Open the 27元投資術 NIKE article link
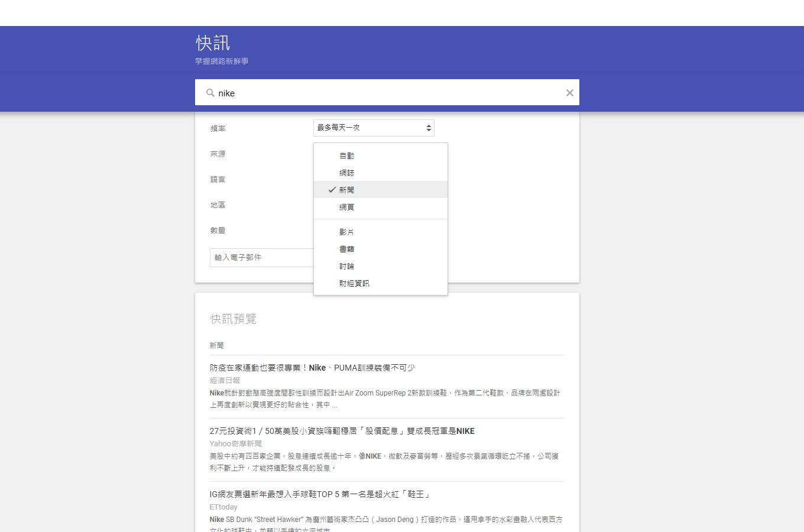The image size is (804, 532). tap(342, 431)
